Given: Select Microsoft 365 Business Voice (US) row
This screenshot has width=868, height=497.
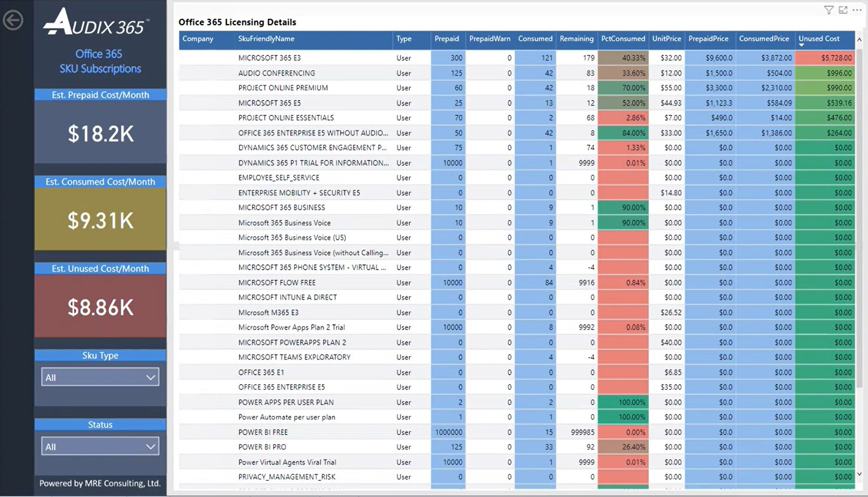Looking at the screenshot, I should [x=292, y=238].
